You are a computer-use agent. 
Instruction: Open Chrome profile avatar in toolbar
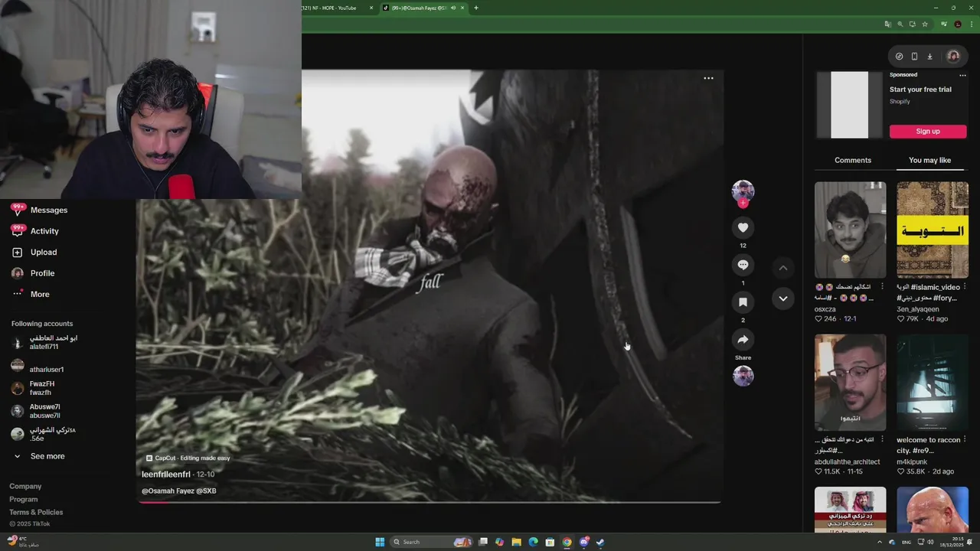coord(957,24)
